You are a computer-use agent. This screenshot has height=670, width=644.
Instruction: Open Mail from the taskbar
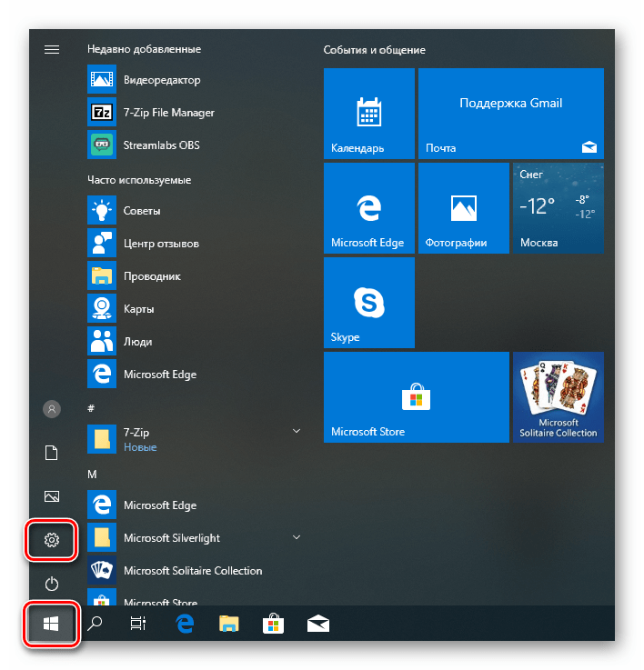[318, 625]
